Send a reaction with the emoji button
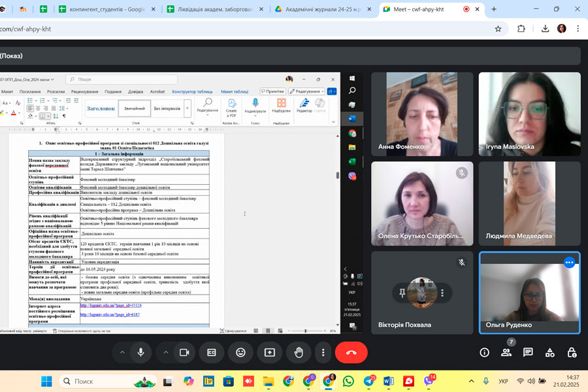The height and width of the screenshot is (392, 588). coord(240,353)
